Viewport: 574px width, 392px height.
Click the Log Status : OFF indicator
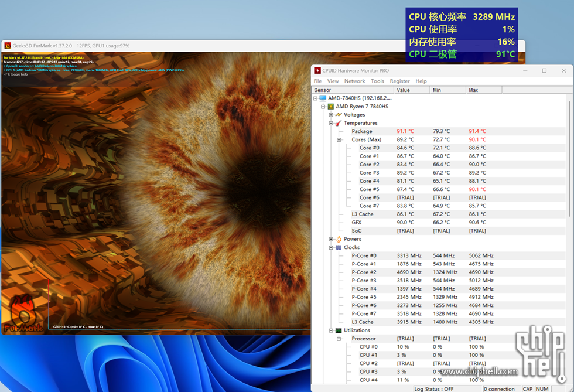point(447,389)
